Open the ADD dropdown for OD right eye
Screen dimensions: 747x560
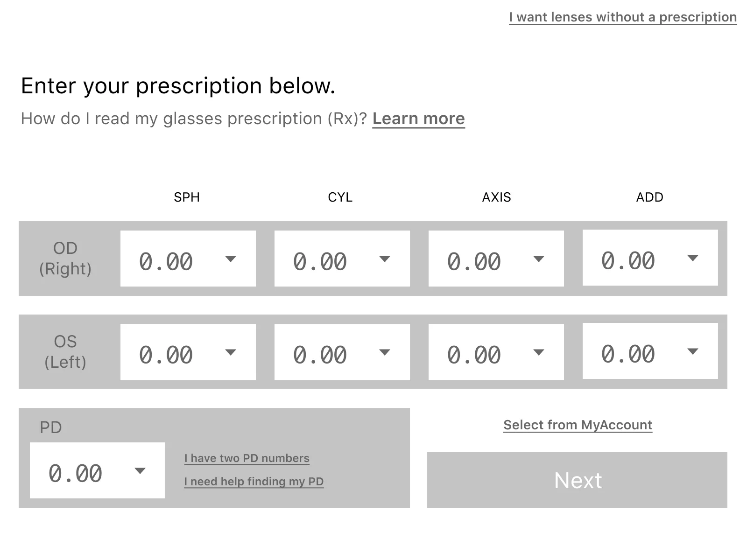click(x=694, y=258)
